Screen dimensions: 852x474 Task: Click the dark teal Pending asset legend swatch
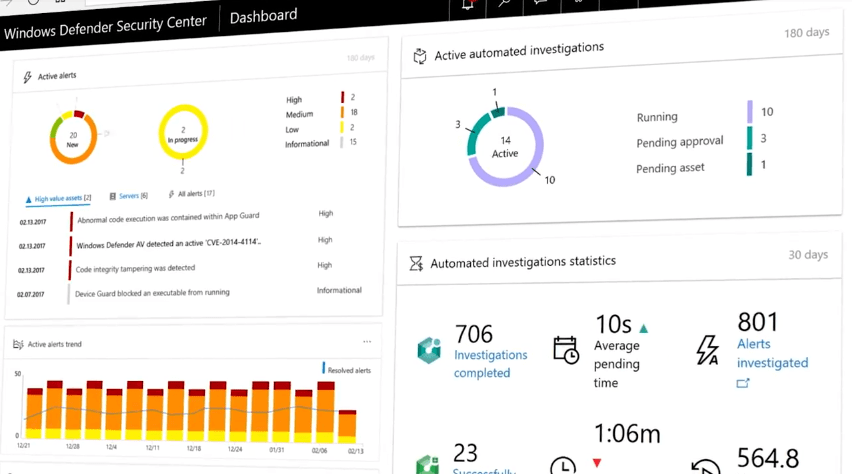[749, 164]
